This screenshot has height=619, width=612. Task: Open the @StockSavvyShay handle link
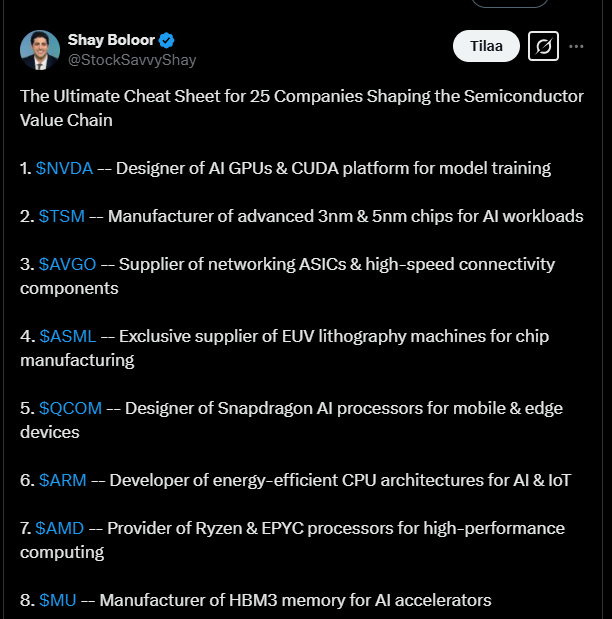131,60
